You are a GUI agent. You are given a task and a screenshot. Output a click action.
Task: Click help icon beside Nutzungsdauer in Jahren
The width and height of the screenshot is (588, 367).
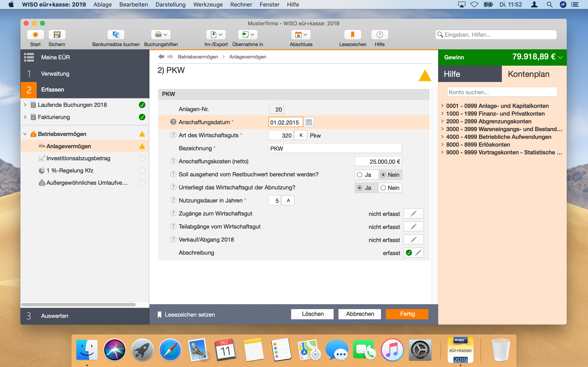tap(173, 200)
